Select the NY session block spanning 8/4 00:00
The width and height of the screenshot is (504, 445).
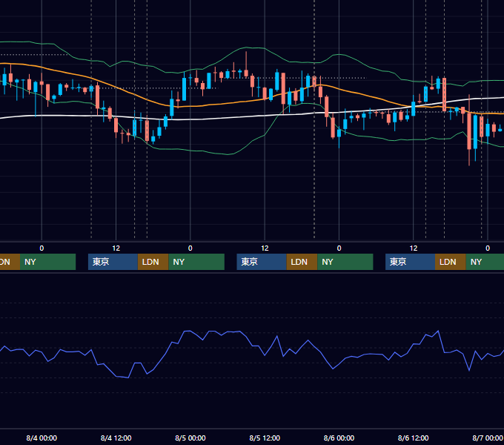47,262
